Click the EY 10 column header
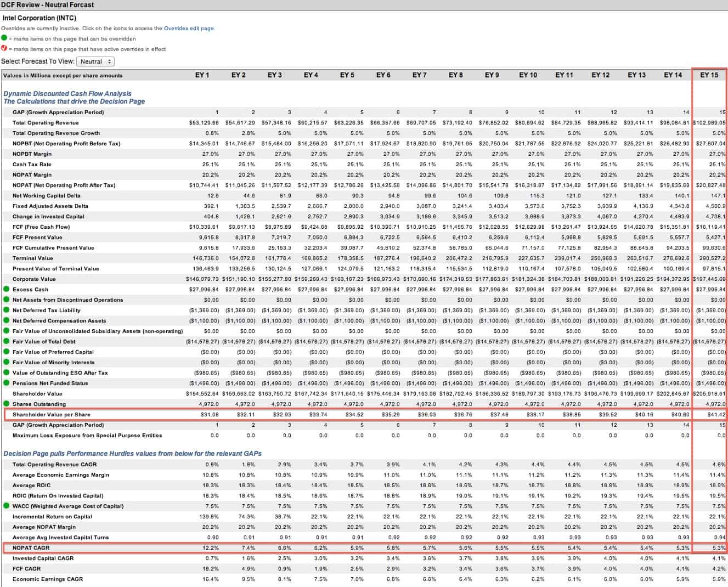The image size is (728, 587). tap(528, 75)
